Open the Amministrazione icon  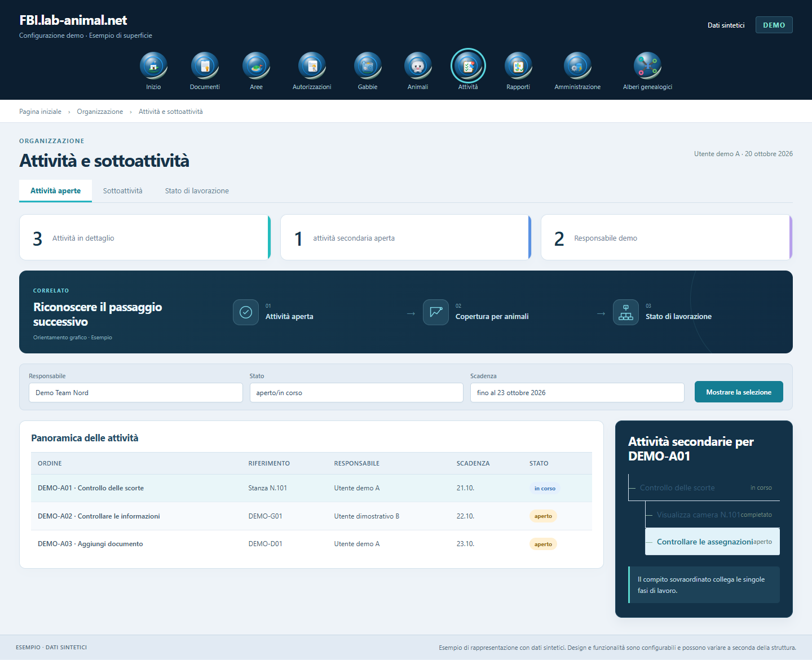pos(577,65)
